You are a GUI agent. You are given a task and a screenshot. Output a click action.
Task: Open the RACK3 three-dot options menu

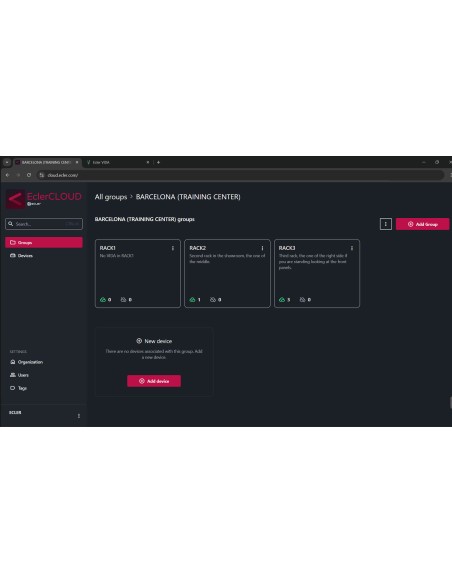tap(352, 248)
